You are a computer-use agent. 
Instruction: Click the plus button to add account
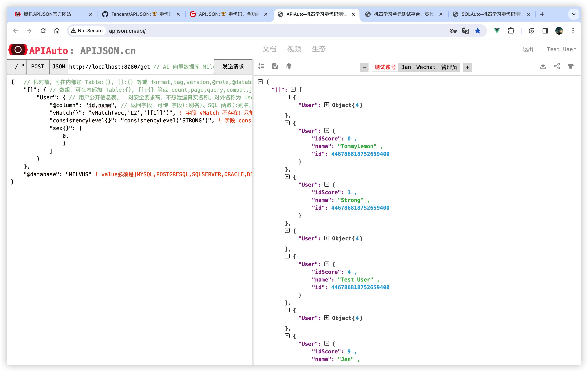coord(467,67)
